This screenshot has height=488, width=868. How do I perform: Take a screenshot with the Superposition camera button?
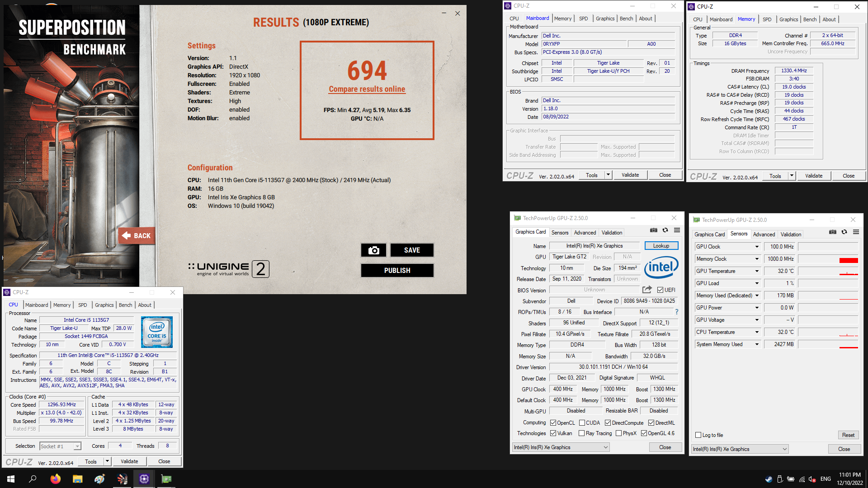pos(373,250)
